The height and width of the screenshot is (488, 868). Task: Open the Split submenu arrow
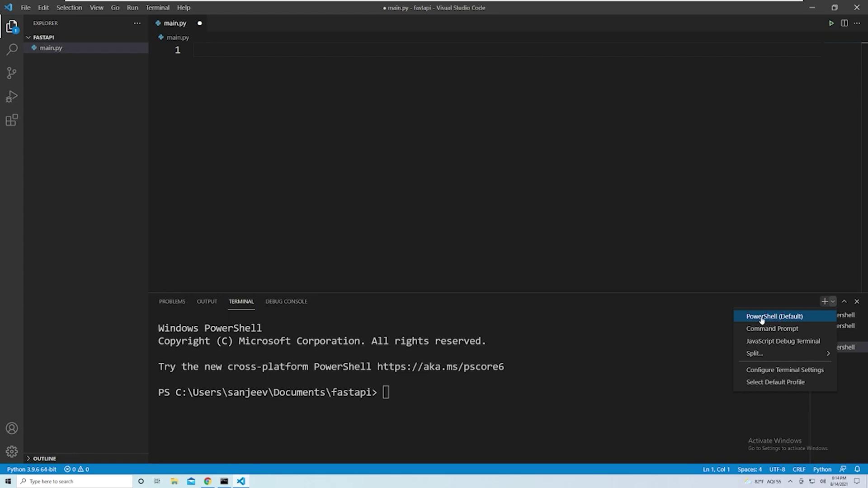[x=828, y=353]
